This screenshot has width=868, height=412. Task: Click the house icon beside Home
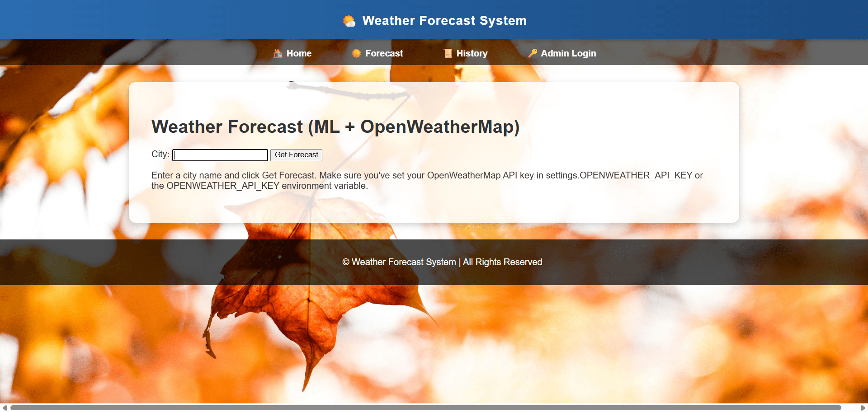278,53
